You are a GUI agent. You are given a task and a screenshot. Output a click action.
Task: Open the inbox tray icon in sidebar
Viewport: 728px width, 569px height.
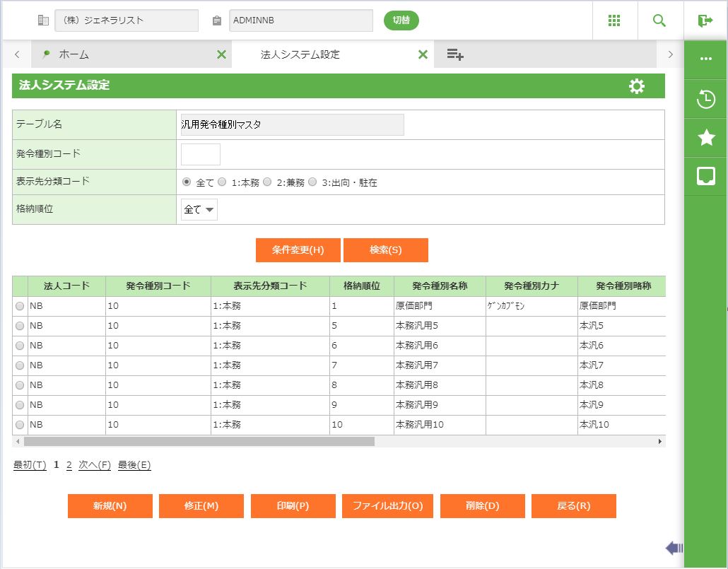pos(705,177)
